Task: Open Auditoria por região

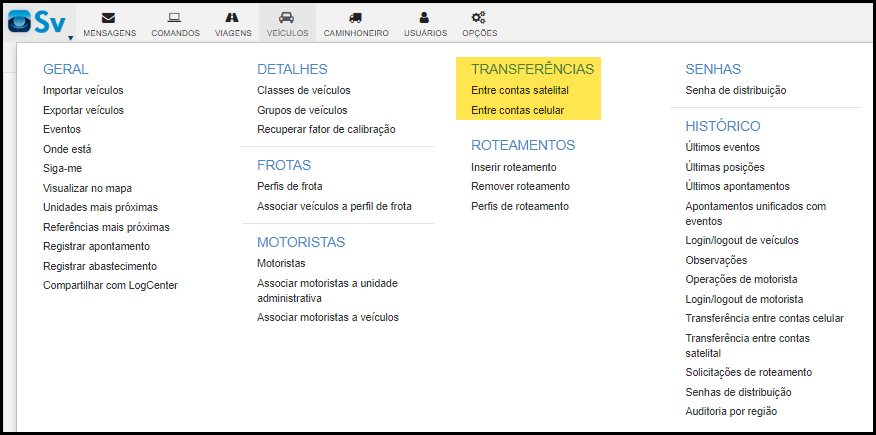Action: tap(730, 411)
